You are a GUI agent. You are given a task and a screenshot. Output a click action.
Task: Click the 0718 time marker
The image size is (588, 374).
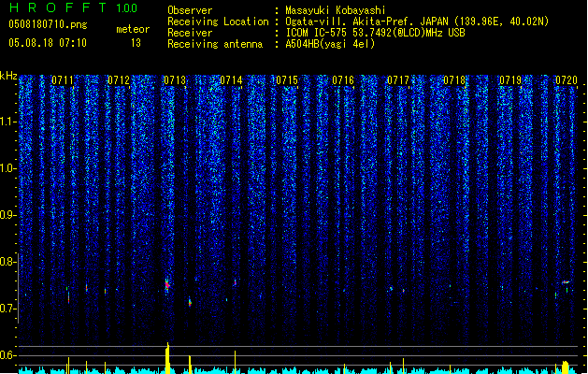click(454, 80)
